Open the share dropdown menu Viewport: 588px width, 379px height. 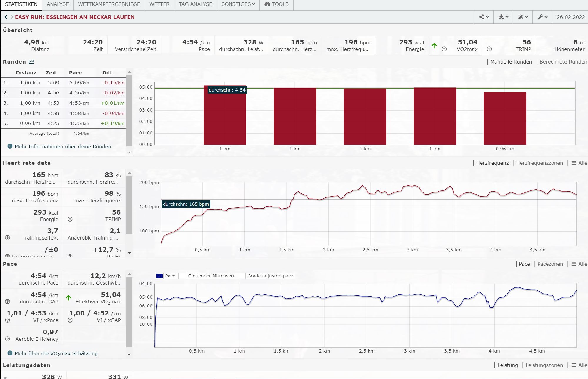[x=484, y=17]
